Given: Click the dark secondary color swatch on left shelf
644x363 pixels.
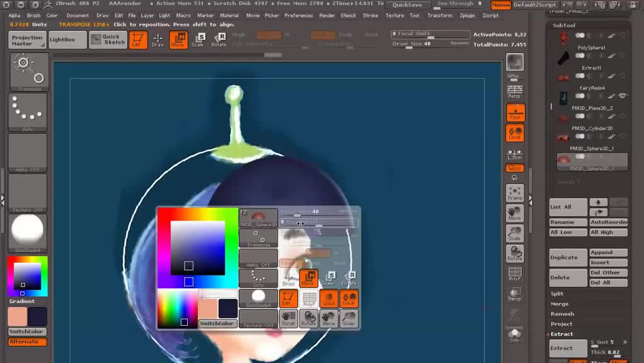Looking at the screenshot, I should click(x=37, y=316).
